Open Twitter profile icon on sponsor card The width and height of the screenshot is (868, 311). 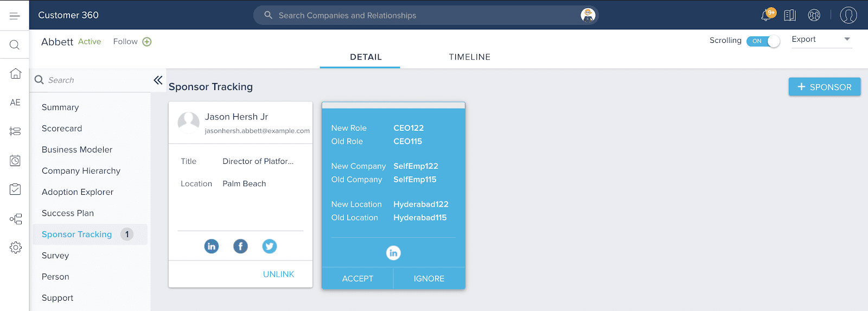point(270,246)
